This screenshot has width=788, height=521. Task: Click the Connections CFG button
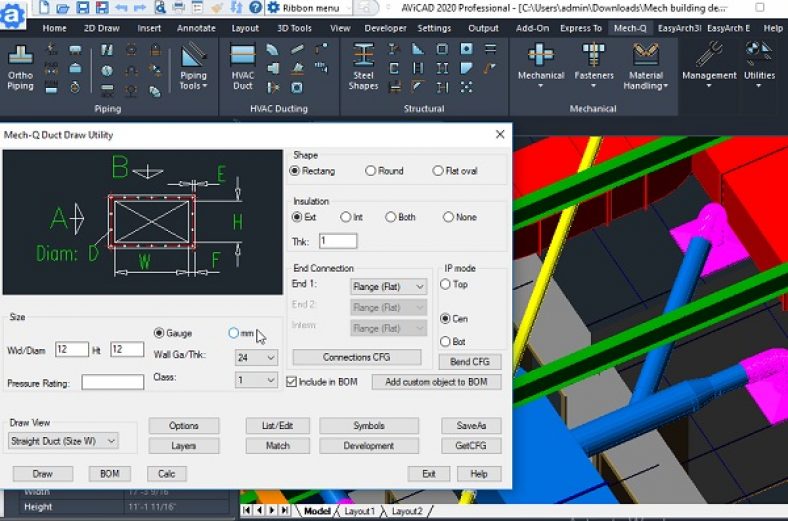pos(356,357)
